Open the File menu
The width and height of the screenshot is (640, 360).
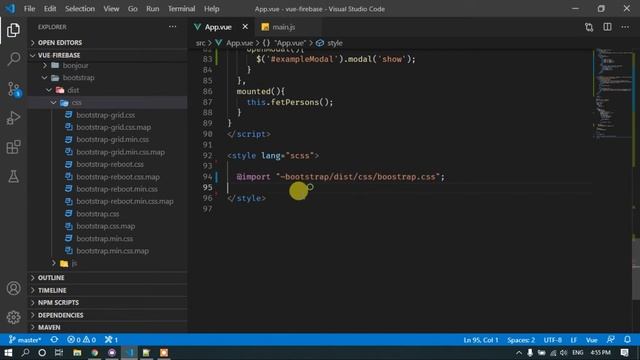coord(29,9)
